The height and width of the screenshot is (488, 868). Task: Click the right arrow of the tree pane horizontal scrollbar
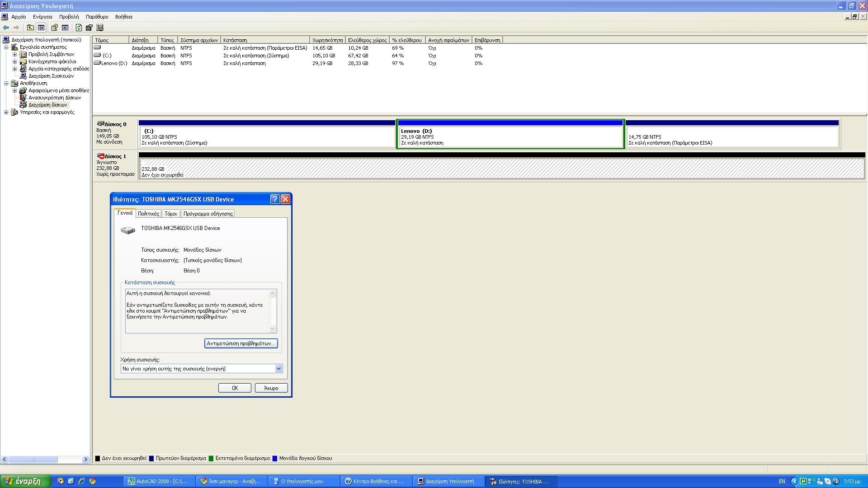(85, 460)
